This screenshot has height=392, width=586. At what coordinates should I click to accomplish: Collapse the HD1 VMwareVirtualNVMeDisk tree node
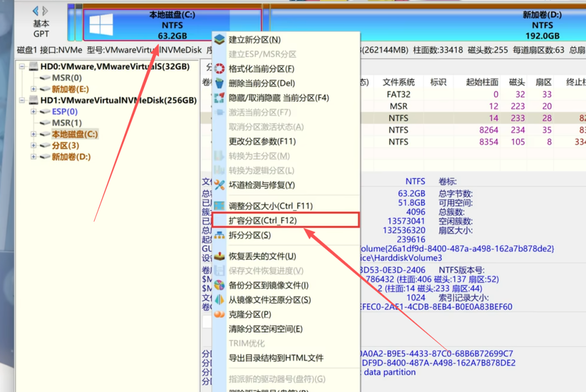(22, 100)
